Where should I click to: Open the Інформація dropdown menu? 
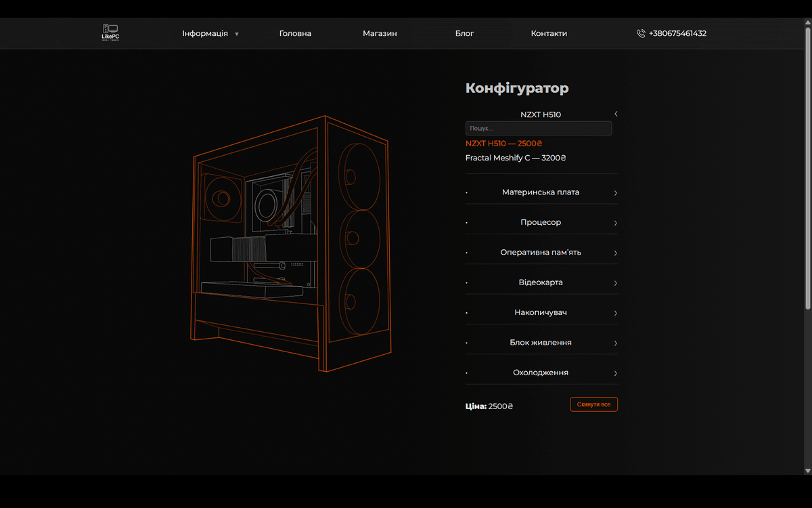click(210, 33)
